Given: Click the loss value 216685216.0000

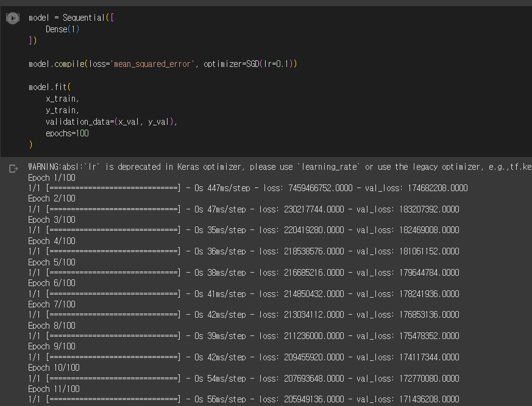Looking at the screenshot, I should pyautogui.click(x=314, y=273).
